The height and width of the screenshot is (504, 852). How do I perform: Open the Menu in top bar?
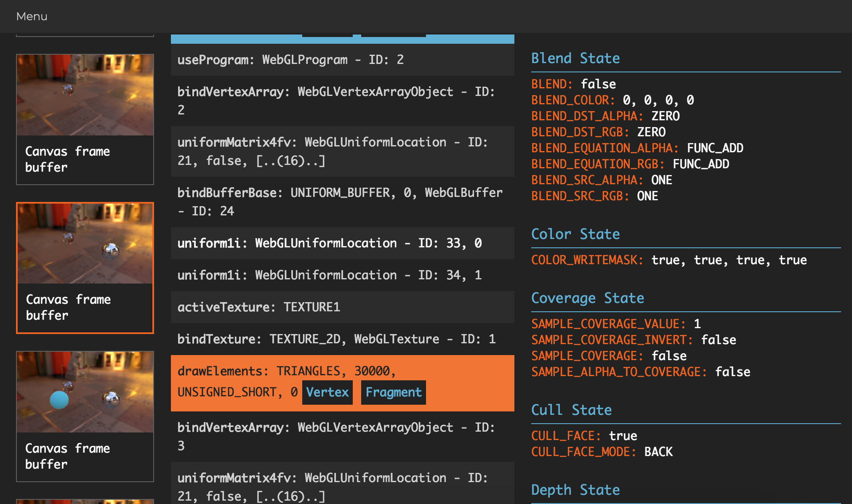(x=32, y=16)
